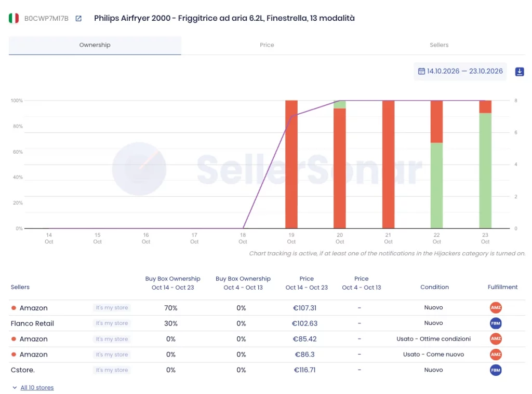
Task: Select the Ownership tab
Action: coord(95,45)
